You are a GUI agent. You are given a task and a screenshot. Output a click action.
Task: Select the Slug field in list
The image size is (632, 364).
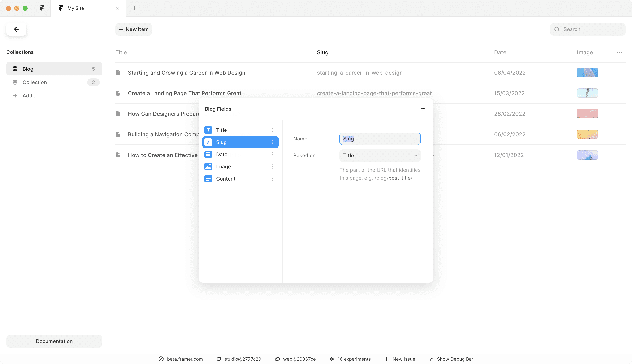pos(240,142)
